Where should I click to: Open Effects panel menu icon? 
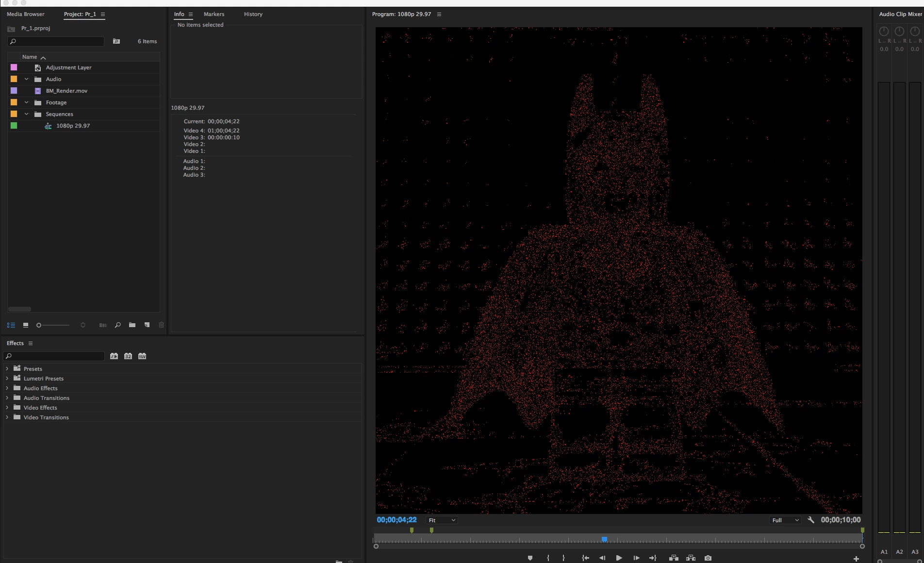[31, 343]
